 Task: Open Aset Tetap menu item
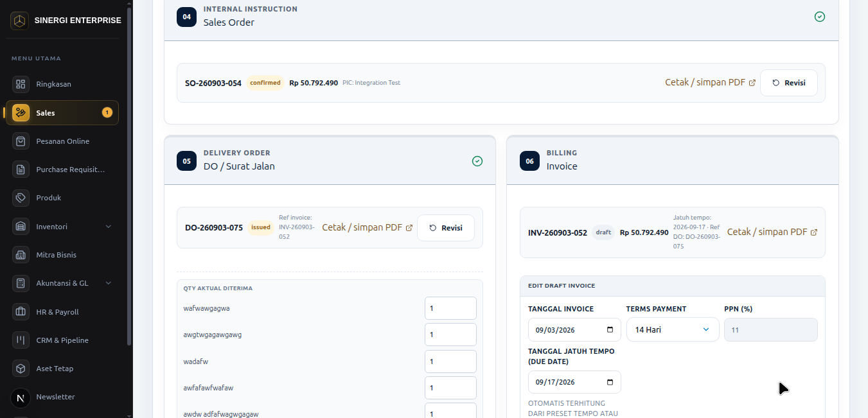(62, 369)
